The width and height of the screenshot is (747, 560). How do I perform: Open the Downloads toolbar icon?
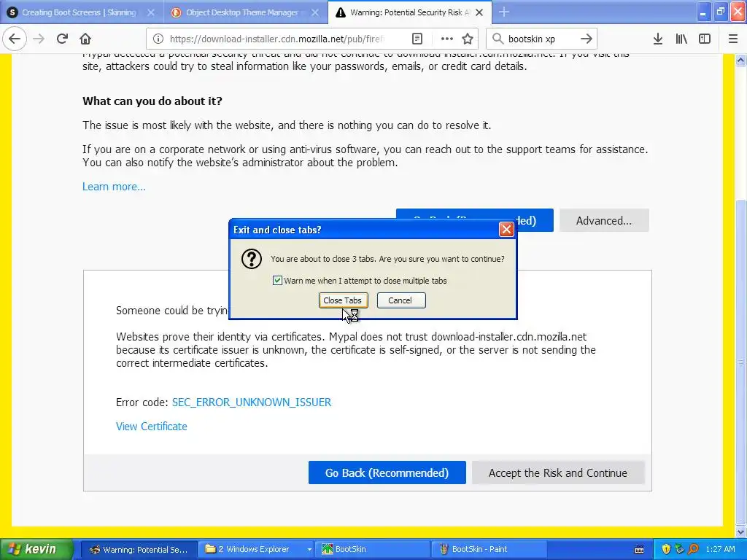click(657, 39)
